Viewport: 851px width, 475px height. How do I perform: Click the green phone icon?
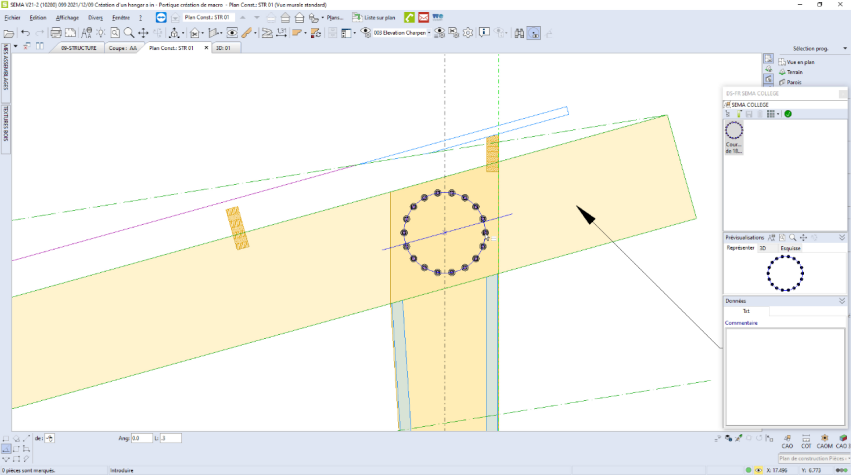(x=408, y=18)
